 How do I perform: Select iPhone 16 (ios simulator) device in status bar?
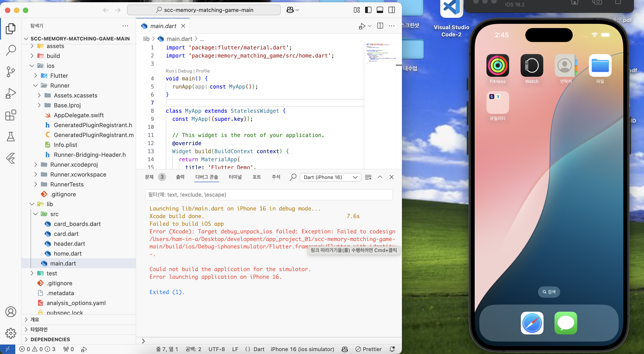[x=302, y=349]
